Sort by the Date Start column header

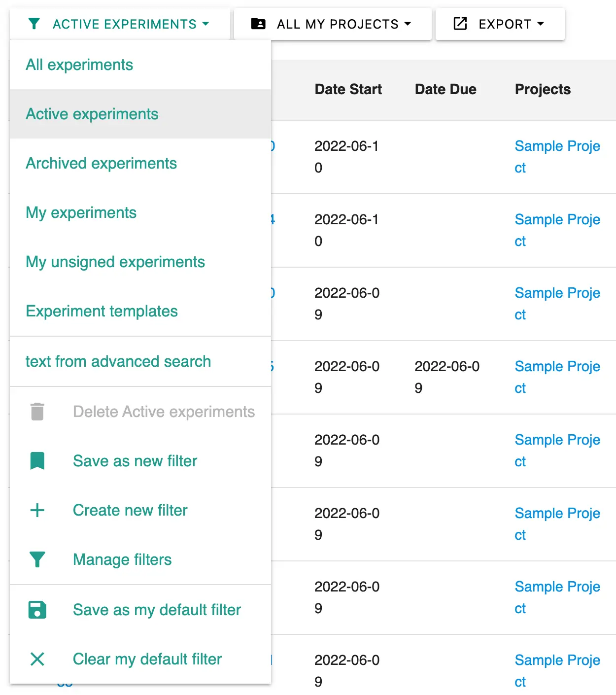pos(348,89)
